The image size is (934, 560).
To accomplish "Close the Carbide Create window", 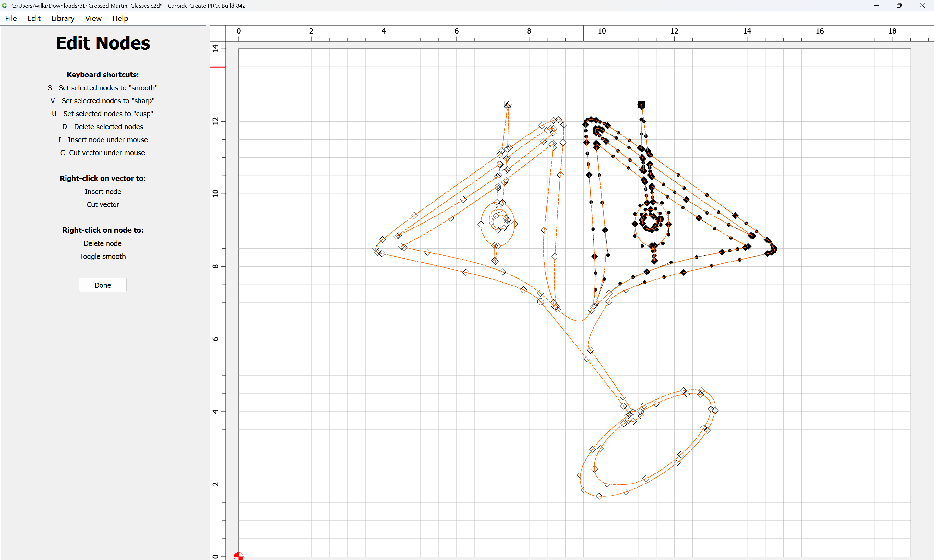I will pos(922,5).
